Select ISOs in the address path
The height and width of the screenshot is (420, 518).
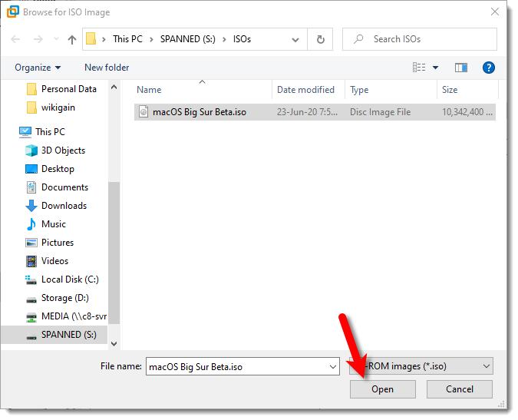(242, 39)
